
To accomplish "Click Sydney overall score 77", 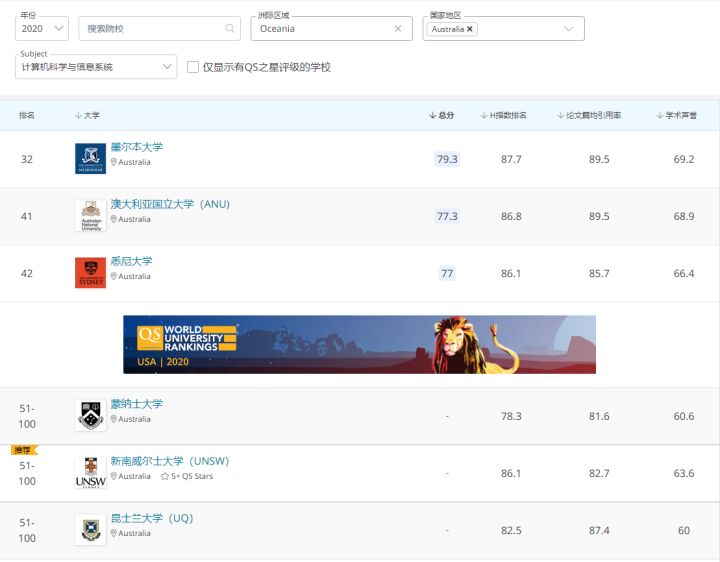I will coord(447,273).
